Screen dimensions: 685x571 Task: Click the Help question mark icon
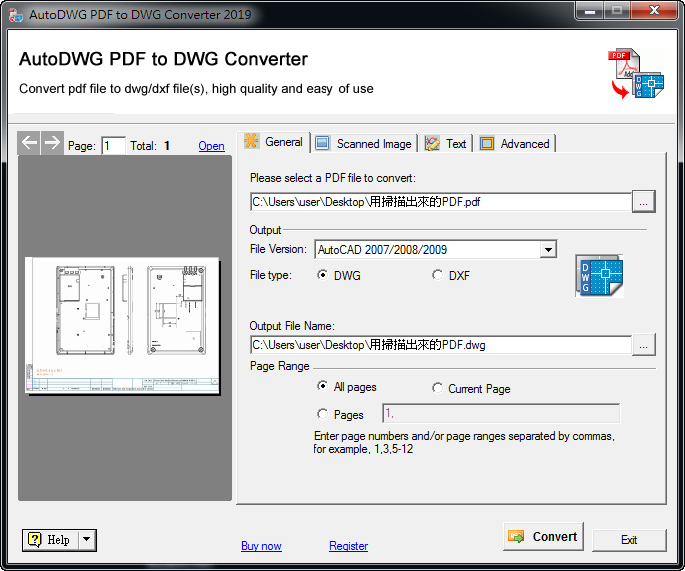point(35,540)
